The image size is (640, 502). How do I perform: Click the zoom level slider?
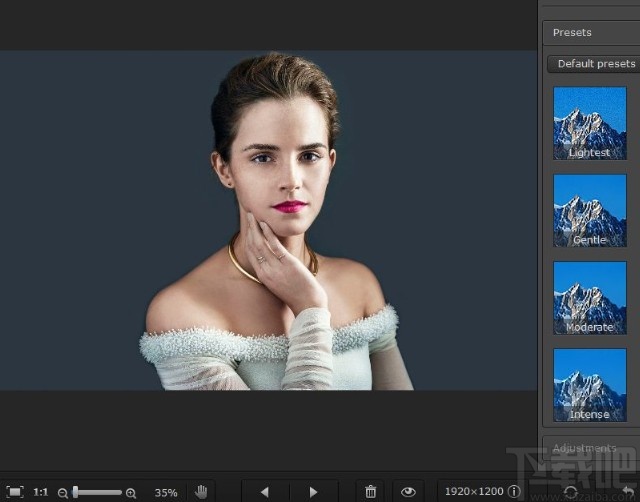(97, 492)
